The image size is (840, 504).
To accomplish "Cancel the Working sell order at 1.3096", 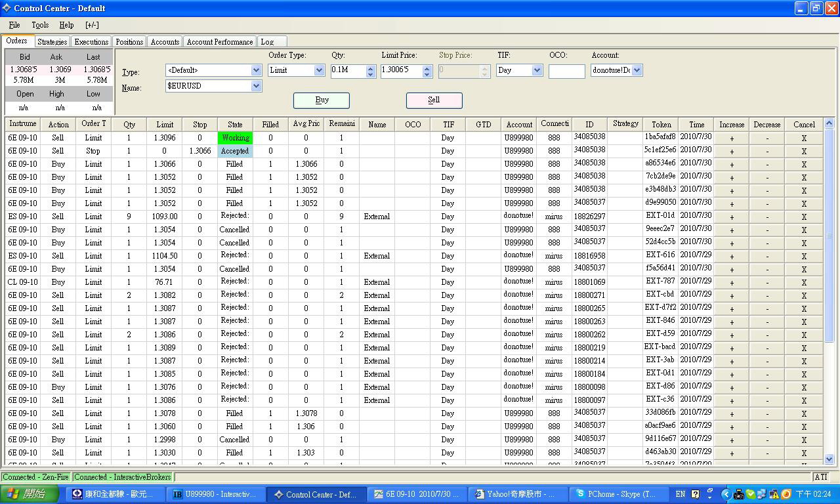I will (803, 138).
